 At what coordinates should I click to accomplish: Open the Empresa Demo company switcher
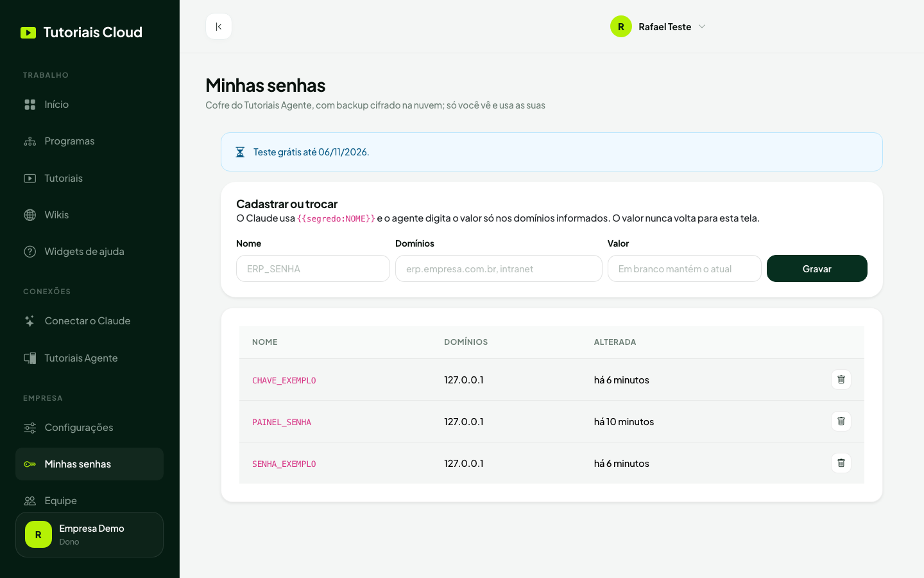point(89,534)
